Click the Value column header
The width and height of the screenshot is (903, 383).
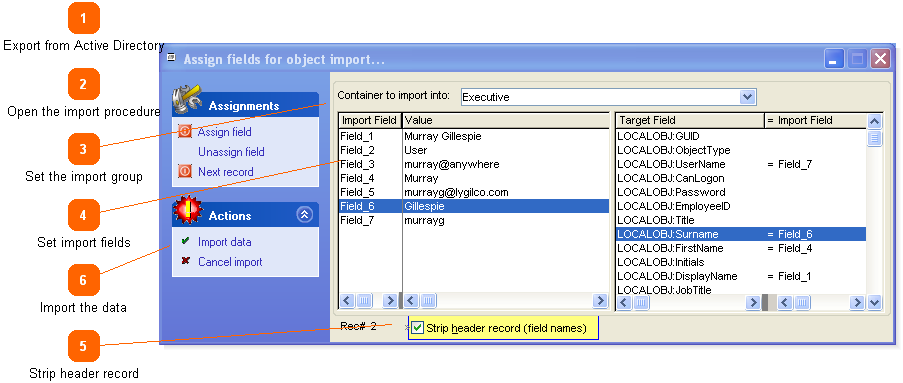tap(505, 120)
